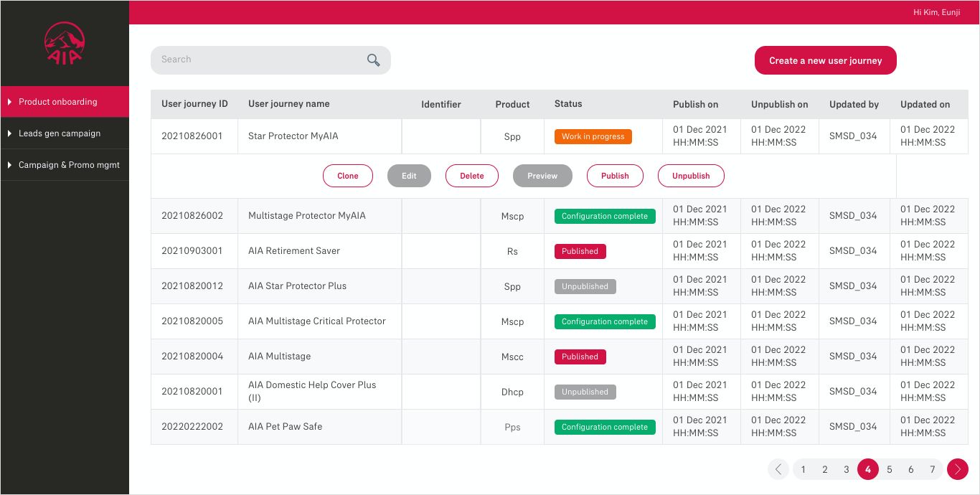Expand Campaign & Promo mgmt arrow
The image size is (980, 495).
(9, 165)
